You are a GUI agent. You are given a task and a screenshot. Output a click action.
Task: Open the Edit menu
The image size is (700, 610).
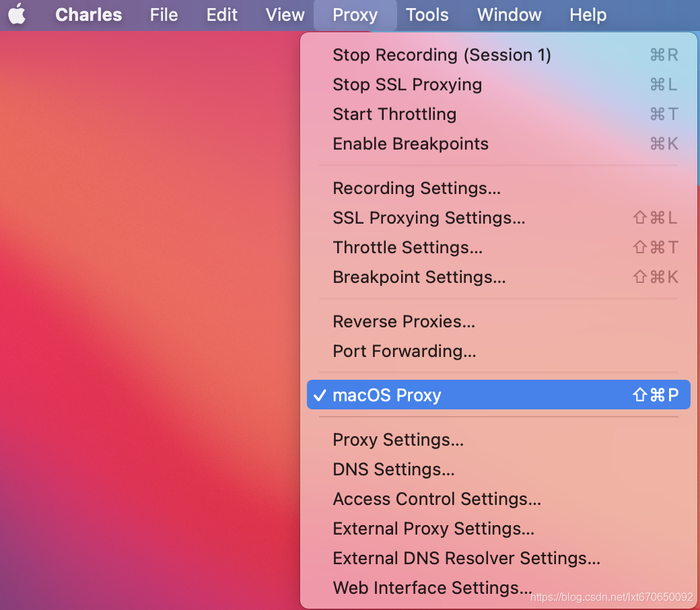[x=222, y=15]
